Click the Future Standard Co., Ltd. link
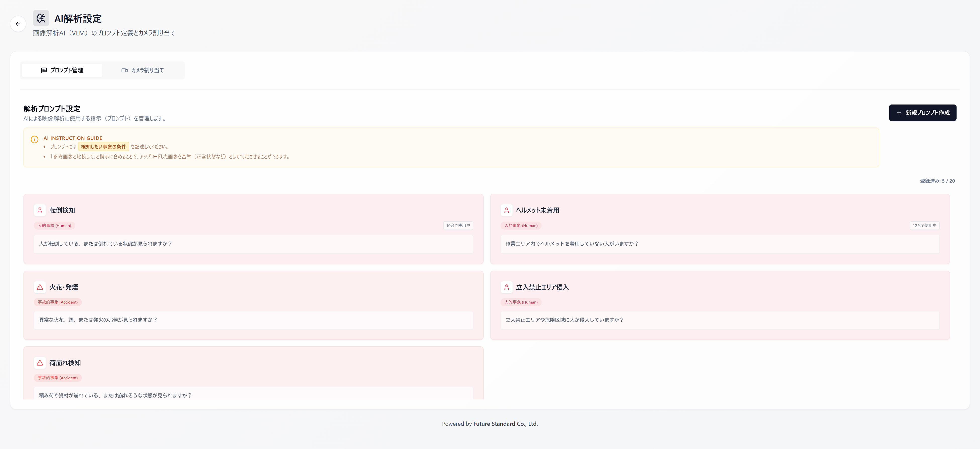The width and height of the screenshot is (980, 449). tap(505, 424)
